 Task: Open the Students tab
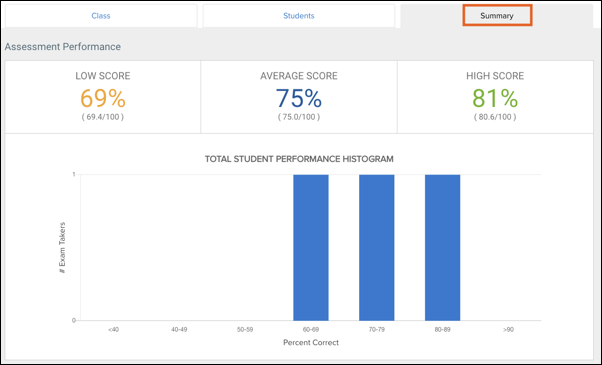(x=299, y=16)
